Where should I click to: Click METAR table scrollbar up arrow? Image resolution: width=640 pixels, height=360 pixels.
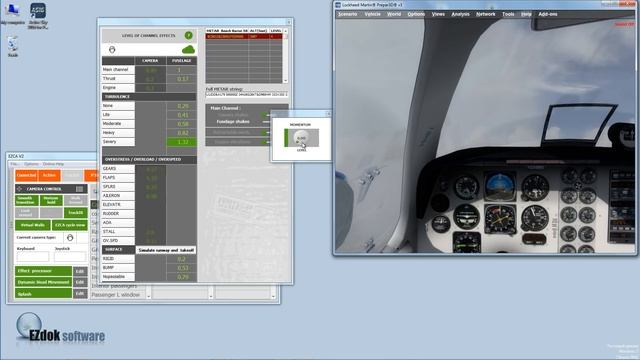point(285,31)
